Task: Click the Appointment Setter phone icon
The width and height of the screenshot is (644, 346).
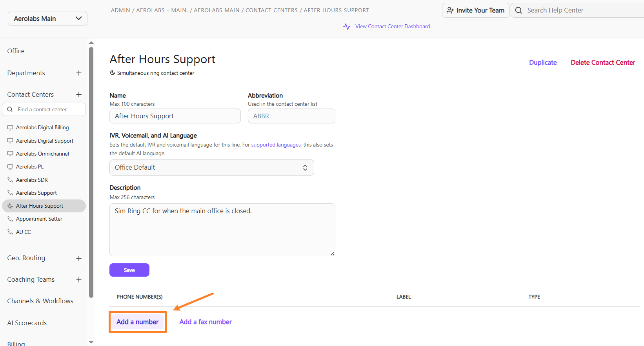Action: [x=10, y=219]
